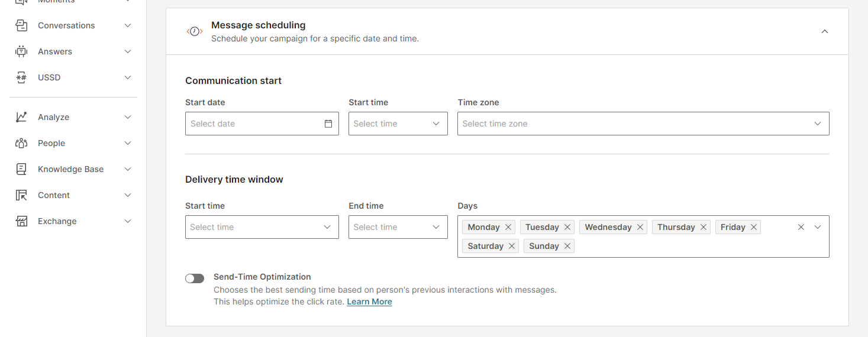Image resolution: width=868 pixels, height=337 pixels.
Task: Enable Send-Time Optimization toggle
Action: 195,278
